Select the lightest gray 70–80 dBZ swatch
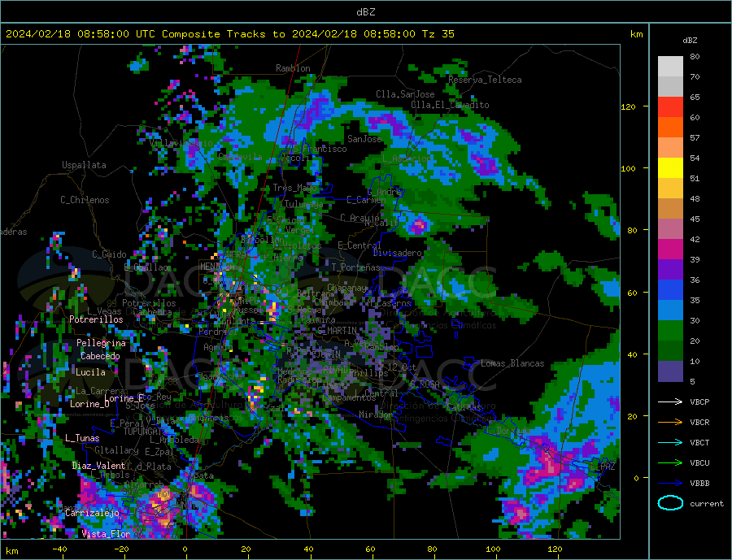 coord(670,67)
